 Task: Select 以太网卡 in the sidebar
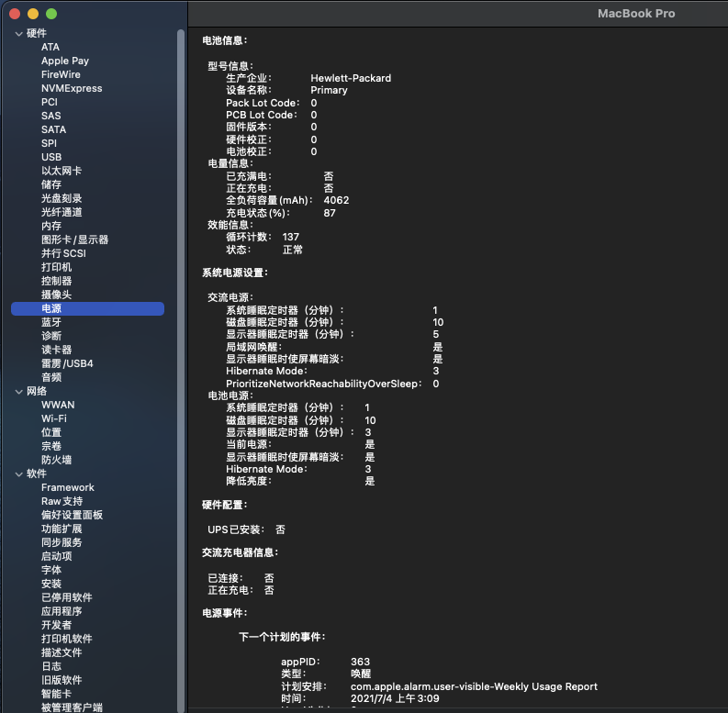pyautogui.click(x=62, y=171)
